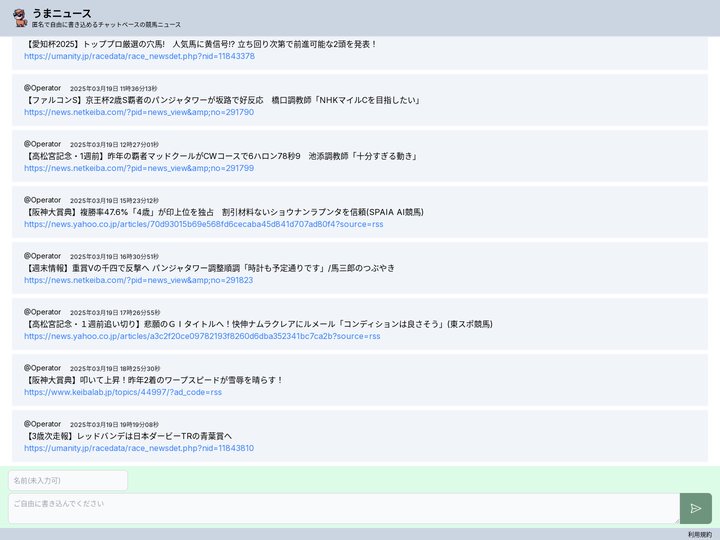Click timestamp 2025年03月19日 18時25分30秒

pos(115,369)
